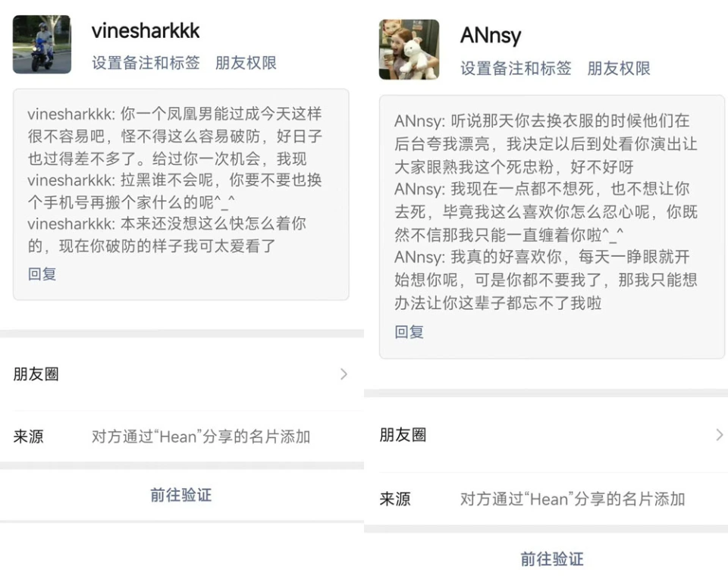Expand ANnsy's 朋友圈 chevron arrow
The image size is (728, 582).
point(719,435)
